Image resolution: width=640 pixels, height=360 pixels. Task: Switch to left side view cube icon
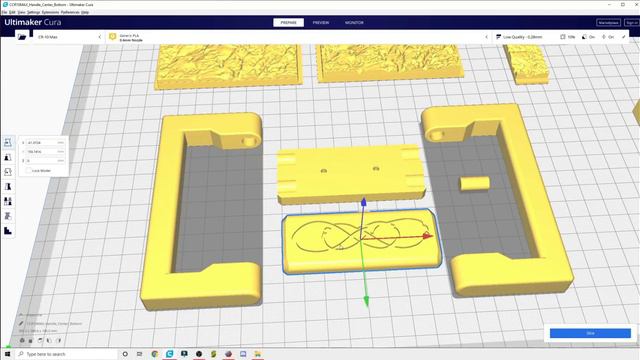49,340
